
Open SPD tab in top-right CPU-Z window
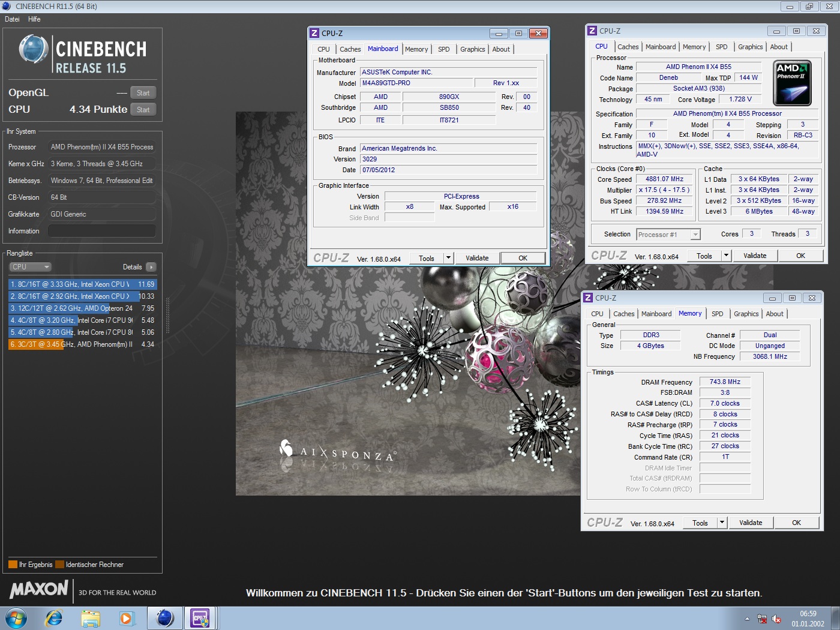tap(721, 47)
